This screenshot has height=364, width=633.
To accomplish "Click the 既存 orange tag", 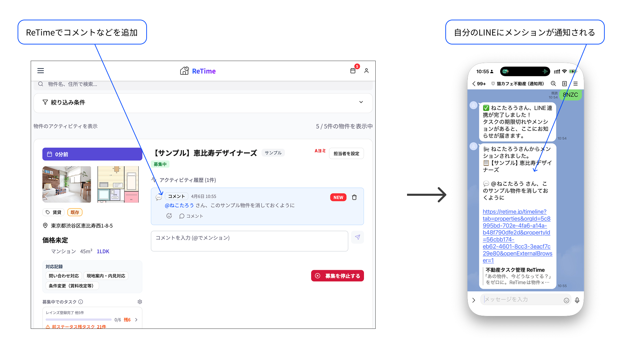I will [75, 212].
